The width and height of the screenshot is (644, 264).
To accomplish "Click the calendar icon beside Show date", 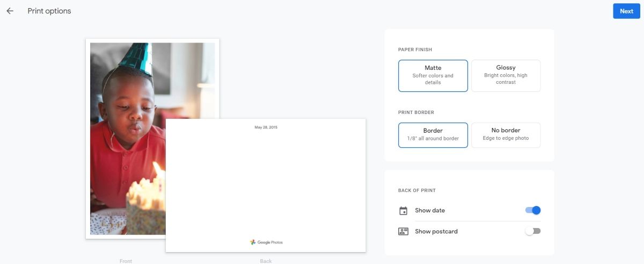I will tap(404, 211).
